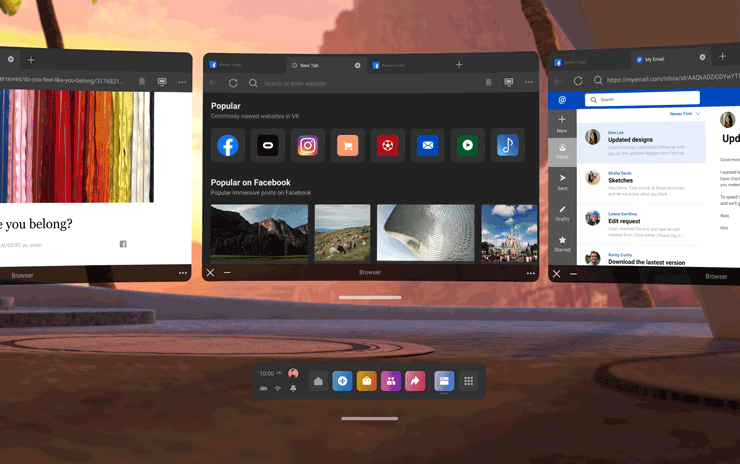Open the music note site shortcut
The image size is (740, 464).
(507, 146)
